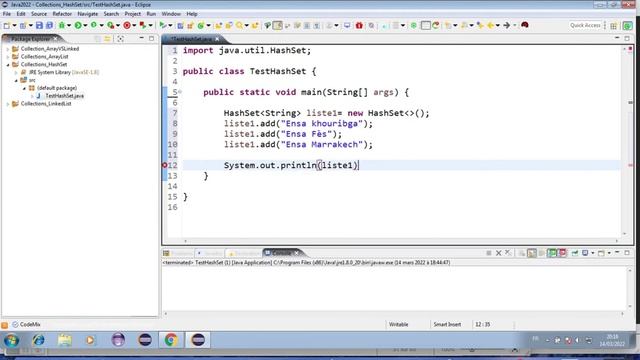
Task: Click the red Stop/record circle icon
Action: click(x=127, y=25)
